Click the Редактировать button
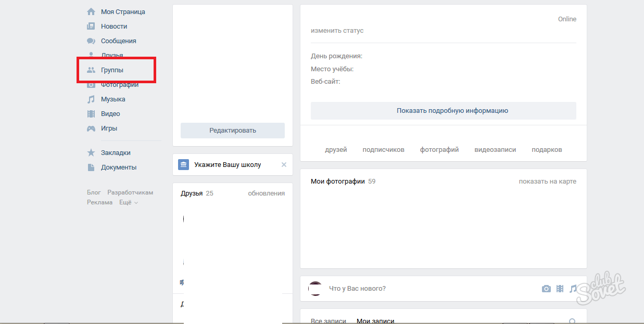644x324 pixels. click(x=233, y=131)
